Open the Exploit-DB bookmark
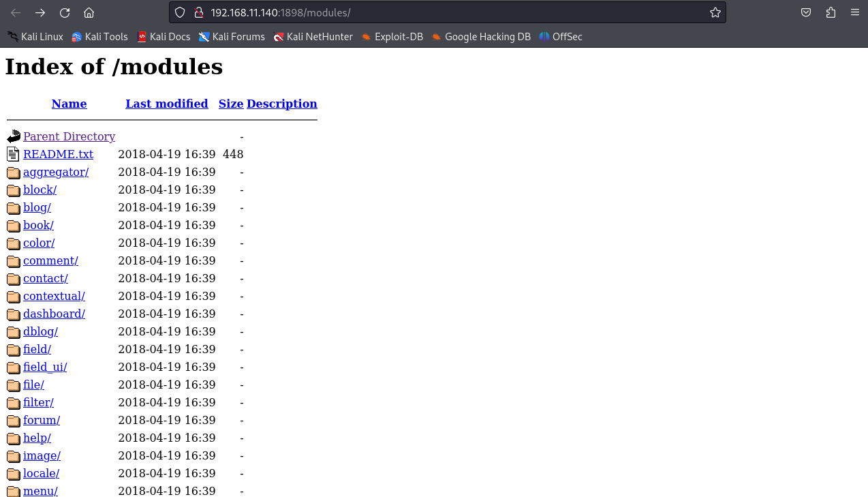 tap(392, 37)
